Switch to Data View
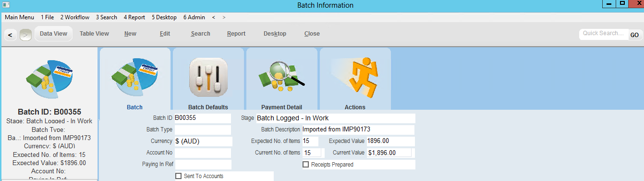Screen dimensions: 644x181 click(53, 34)
